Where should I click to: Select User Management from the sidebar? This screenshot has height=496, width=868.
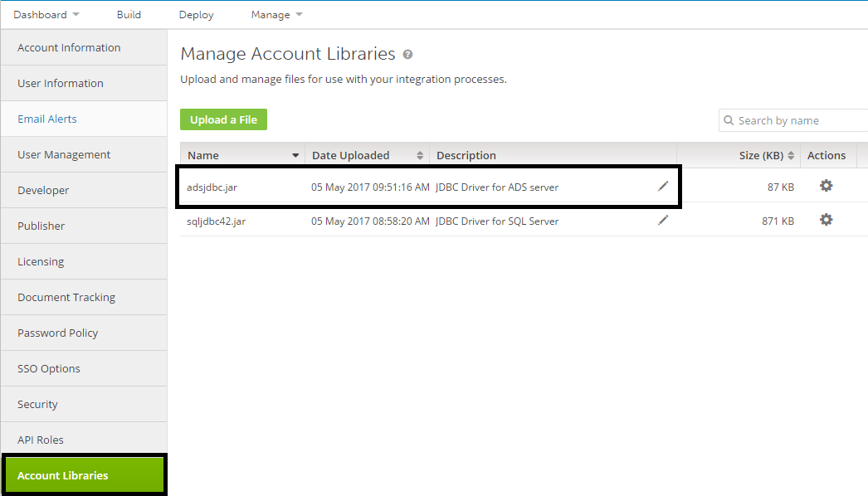64,154
